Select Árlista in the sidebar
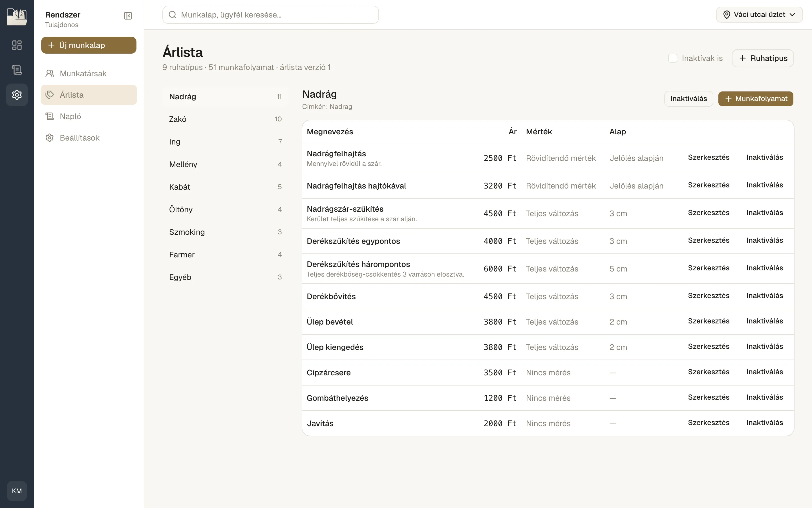Screen dimensions: 812x508 [89, 95]
